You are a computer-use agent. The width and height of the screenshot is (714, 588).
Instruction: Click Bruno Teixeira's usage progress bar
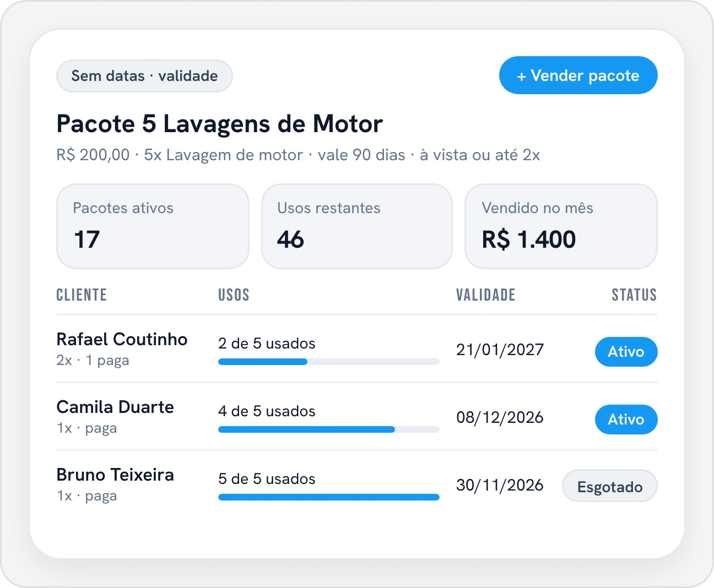[x=329, y=497]
